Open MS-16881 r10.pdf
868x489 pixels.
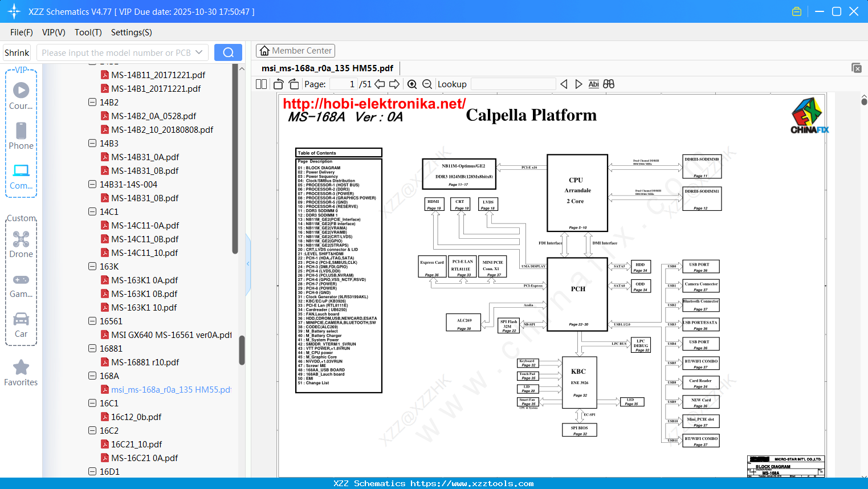(x=145, y=362)
